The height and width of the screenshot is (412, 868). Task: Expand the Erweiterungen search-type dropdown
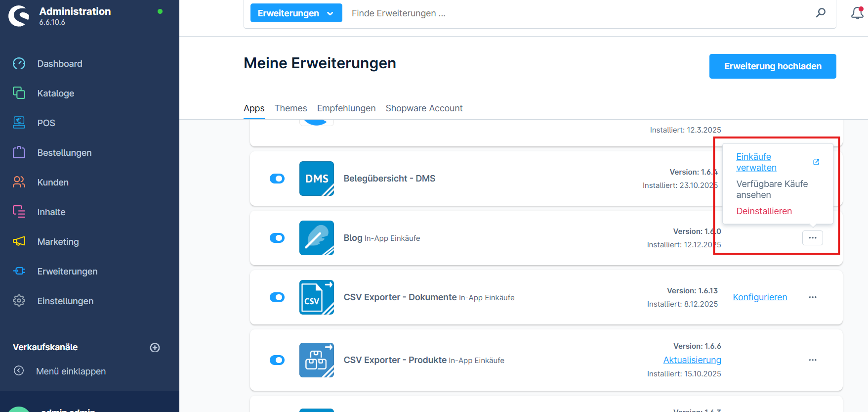tap(296, 13)
